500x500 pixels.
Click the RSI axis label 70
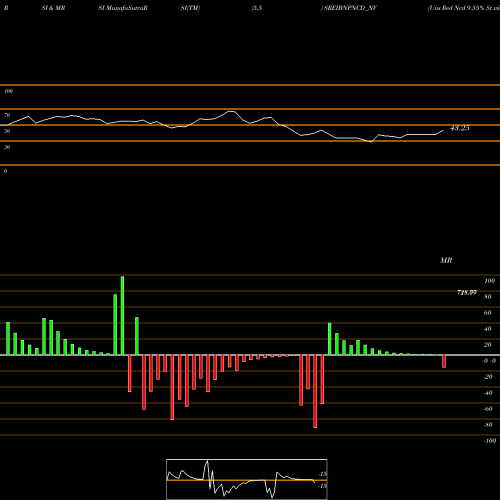(7, 115)
